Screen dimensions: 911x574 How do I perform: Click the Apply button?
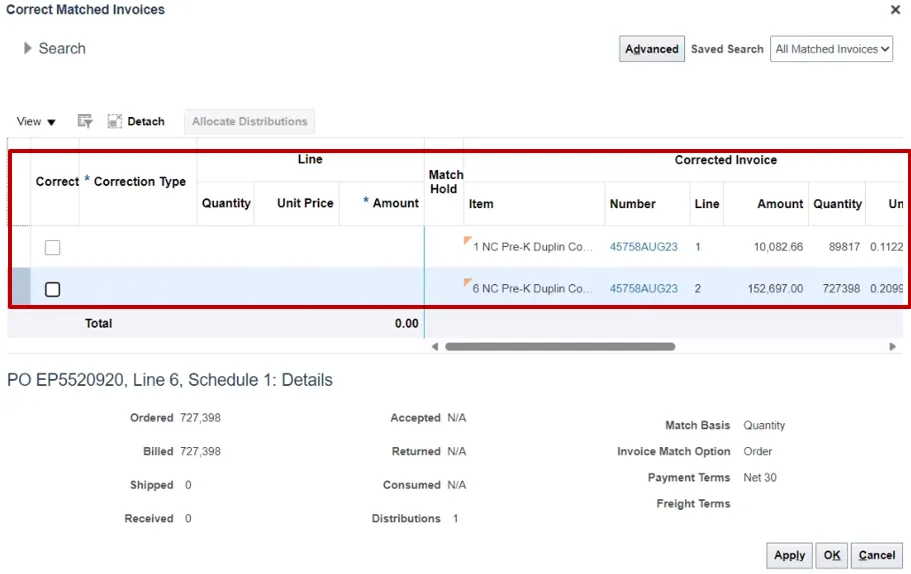pos(789,555)
